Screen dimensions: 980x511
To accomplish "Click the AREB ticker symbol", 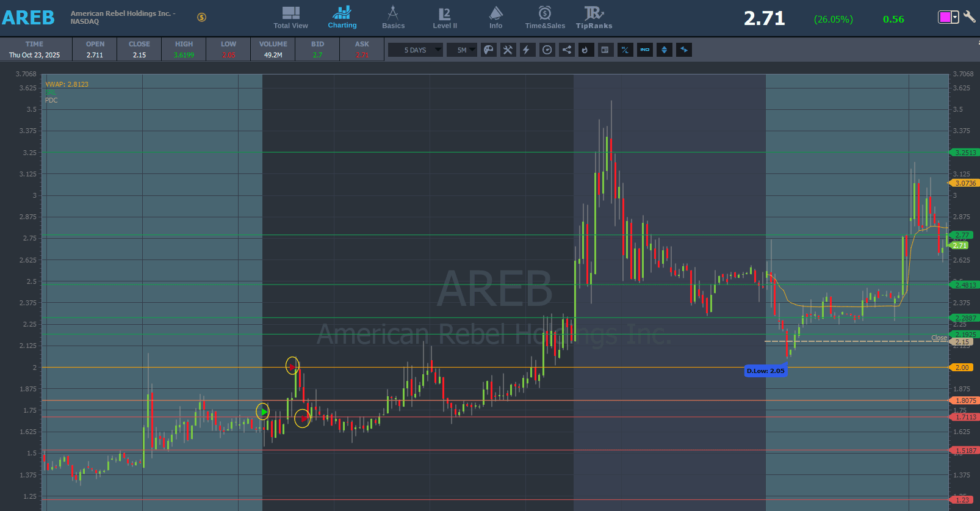I will coord(28,18).
